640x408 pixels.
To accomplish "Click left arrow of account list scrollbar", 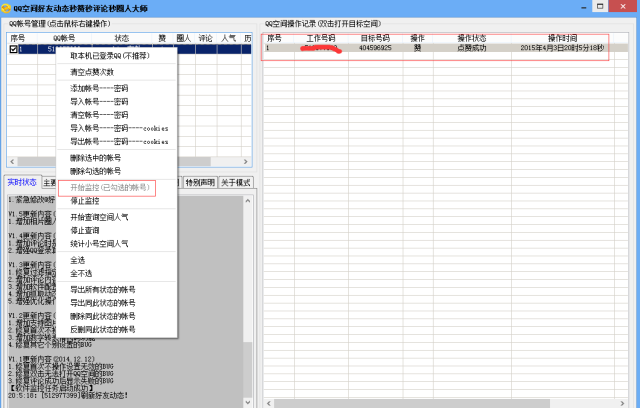I will [x=12, y=162].
